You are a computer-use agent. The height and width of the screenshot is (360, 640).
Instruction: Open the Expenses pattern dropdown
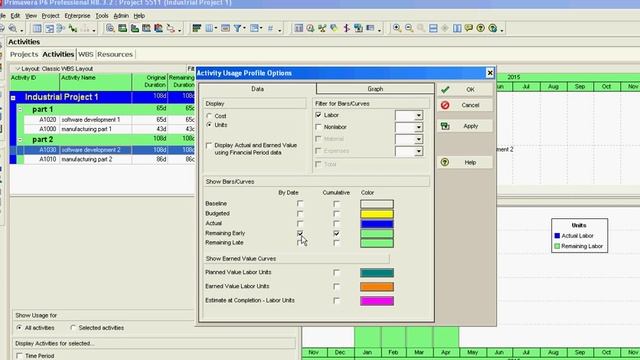pyautogui.click(x=418, y=151)
